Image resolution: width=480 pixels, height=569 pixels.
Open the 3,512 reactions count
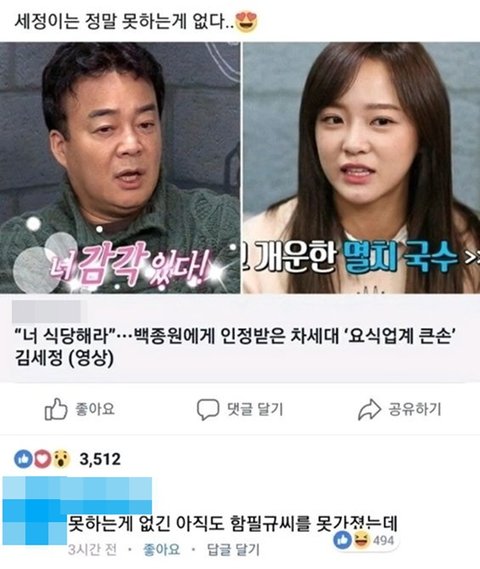click(100, 459)
